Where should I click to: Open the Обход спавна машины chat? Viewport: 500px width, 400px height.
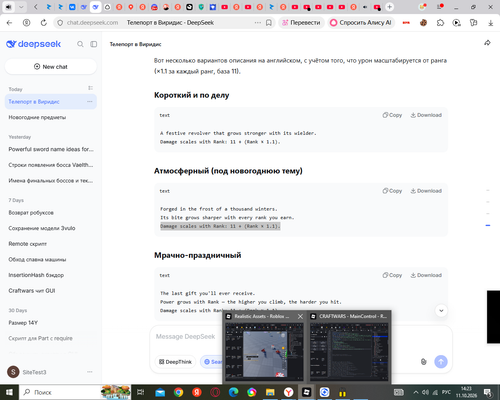(x=51, y=260)
